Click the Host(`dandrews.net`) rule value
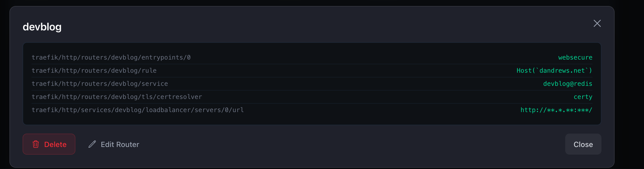 (554, 71)
